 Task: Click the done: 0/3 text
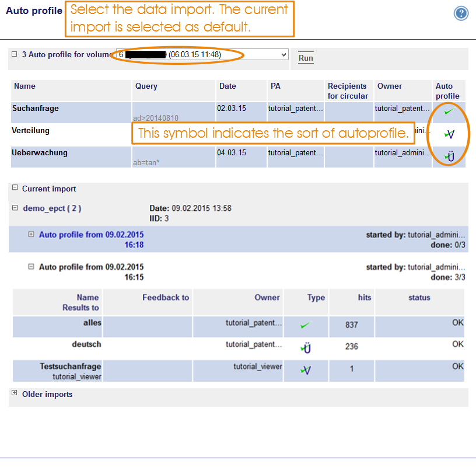[448, 245]
